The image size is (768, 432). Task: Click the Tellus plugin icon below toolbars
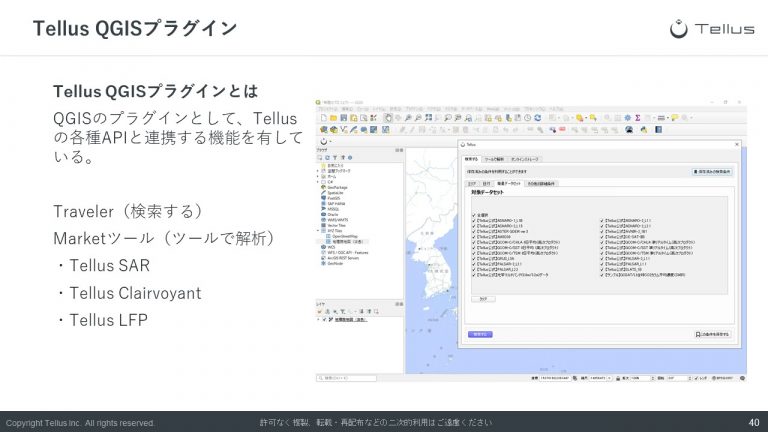[324, 142]
